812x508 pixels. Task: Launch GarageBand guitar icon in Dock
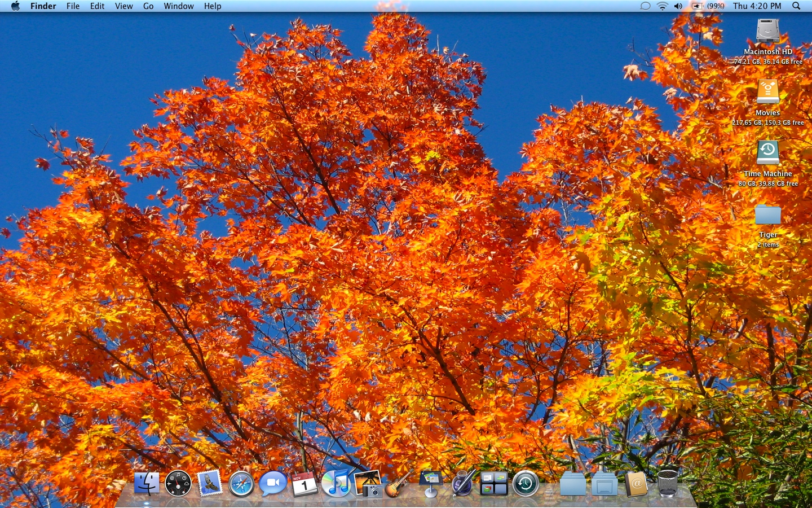399,484
